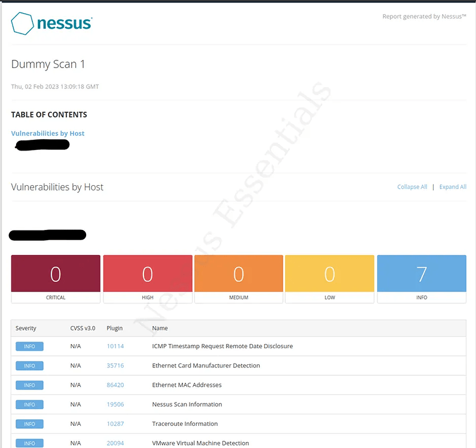Open the Vulnerabilities by Host contents link

tap(48, 133)
